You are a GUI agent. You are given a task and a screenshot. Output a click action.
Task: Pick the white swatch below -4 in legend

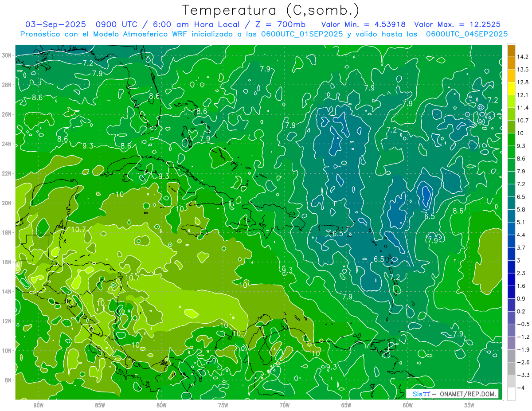click(x=511, y=394)
